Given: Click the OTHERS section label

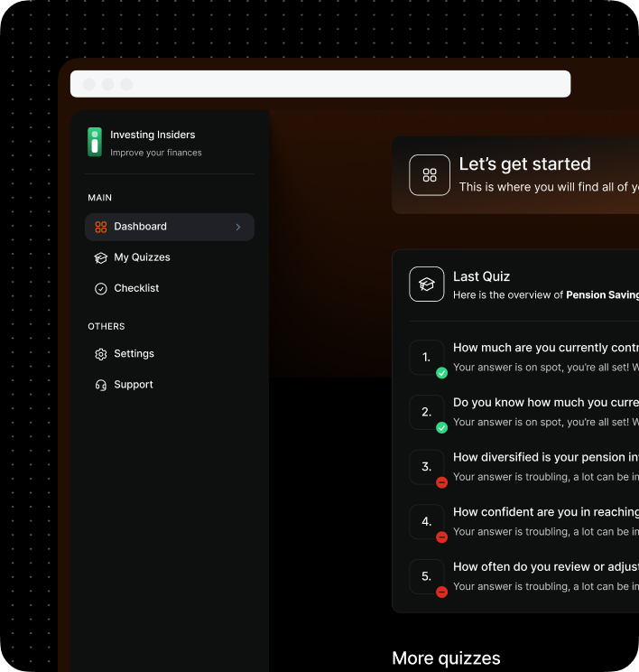Looking at the screenshot, I should pyautogui.click(x=106, y=326).
